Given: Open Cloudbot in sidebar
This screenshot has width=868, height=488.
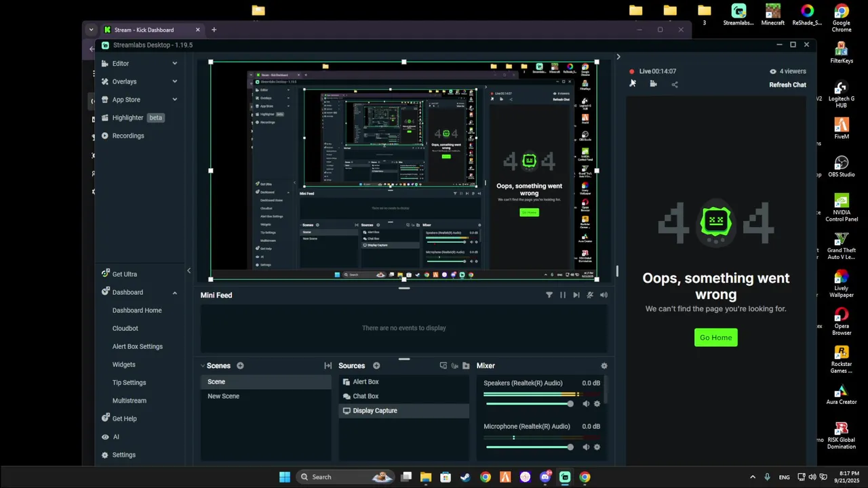Looking at the screenshot, I should [125, 329].
